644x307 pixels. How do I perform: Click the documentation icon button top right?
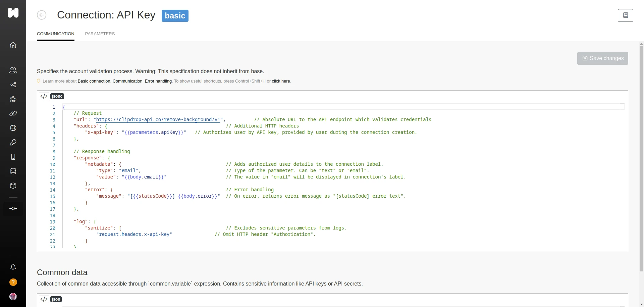click(x=625, y=15)
